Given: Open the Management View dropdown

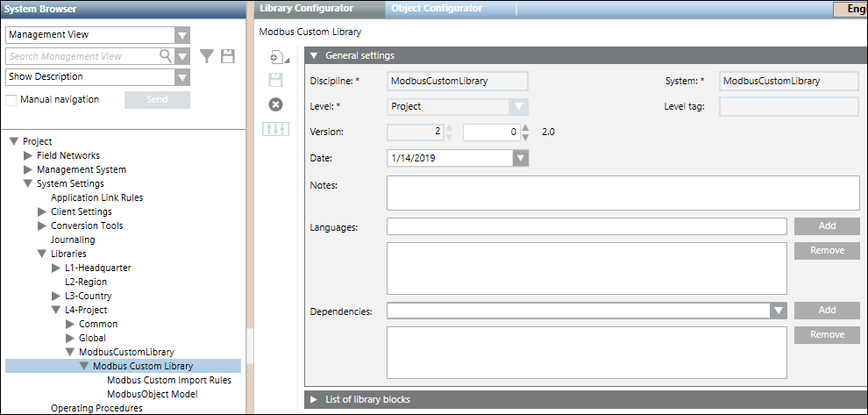Looking at the screenshot, I should 181,35.
